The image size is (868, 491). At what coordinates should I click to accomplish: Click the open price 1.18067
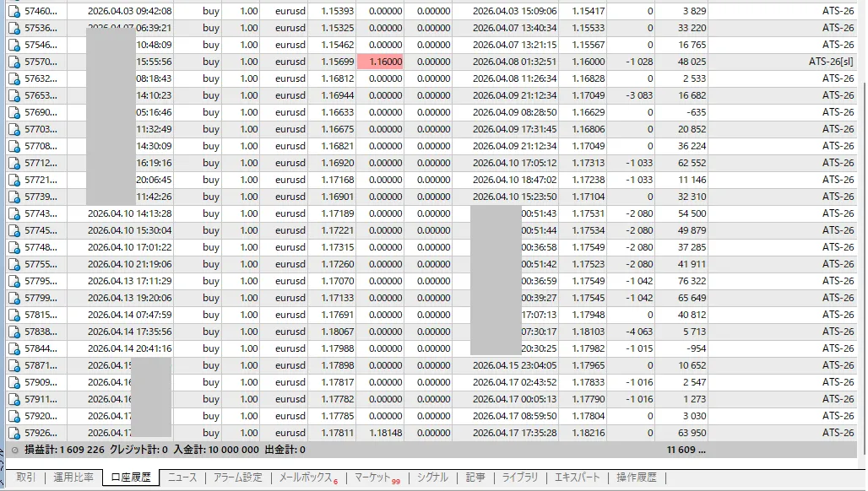pos(337,332)
